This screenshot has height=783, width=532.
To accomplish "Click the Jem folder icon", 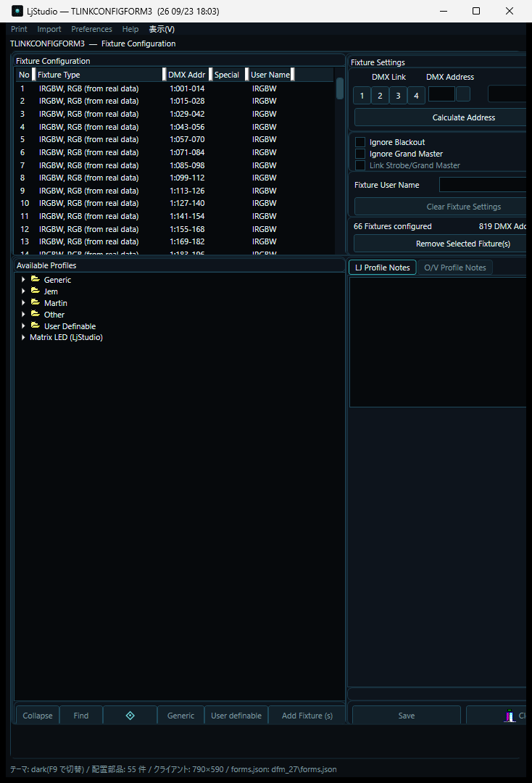I will (36, 291).
